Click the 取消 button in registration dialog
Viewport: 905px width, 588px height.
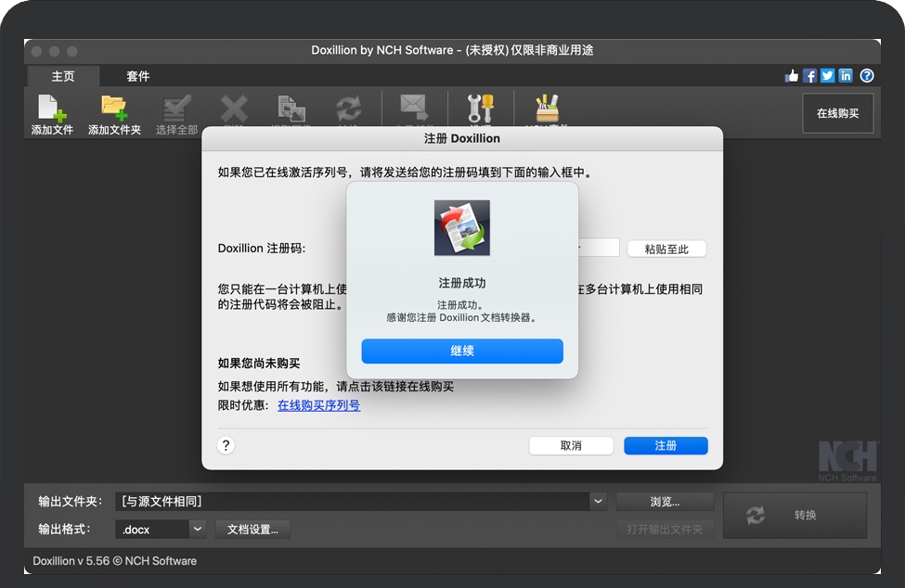[571, 445]
